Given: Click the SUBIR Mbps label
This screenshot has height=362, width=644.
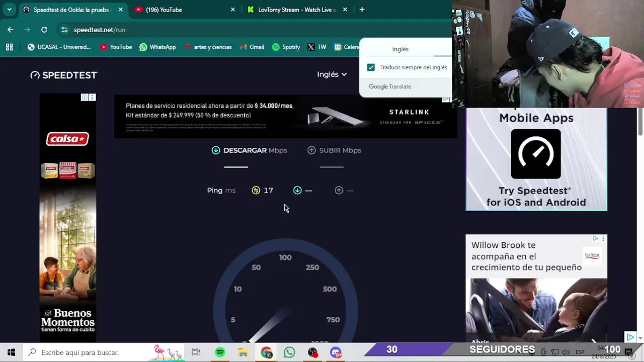Looking at the screenshot, I should (x=340, y=150).
